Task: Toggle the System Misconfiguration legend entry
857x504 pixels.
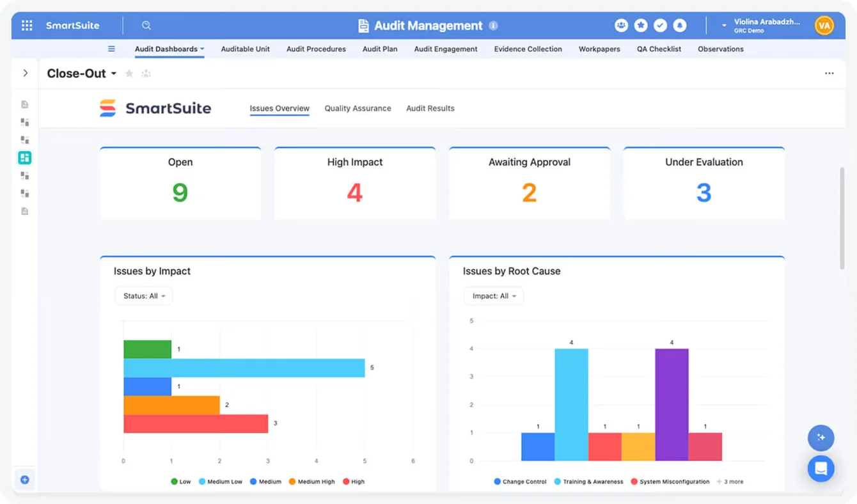Action: click(670, 482)
